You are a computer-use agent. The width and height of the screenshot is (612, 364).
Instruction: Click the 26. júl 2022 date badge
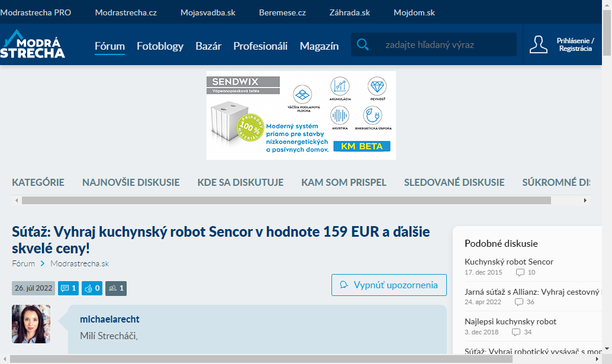coord(34,288)
